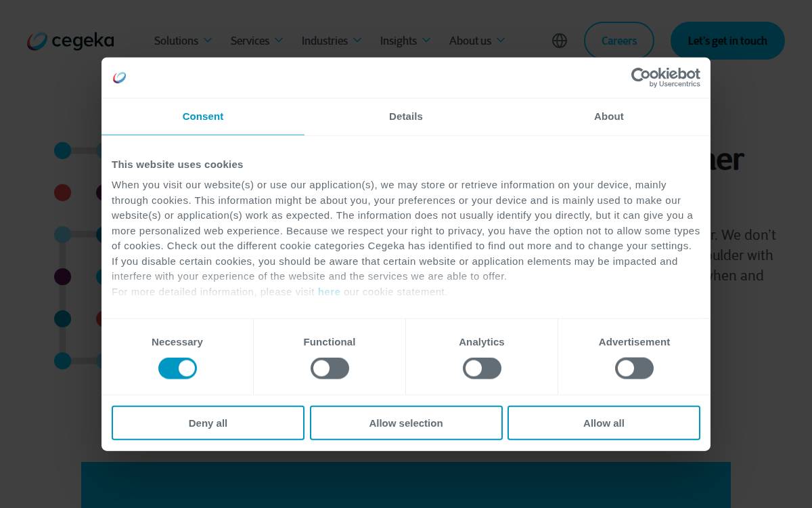Toggle the Necessary cookies switch

177,368
